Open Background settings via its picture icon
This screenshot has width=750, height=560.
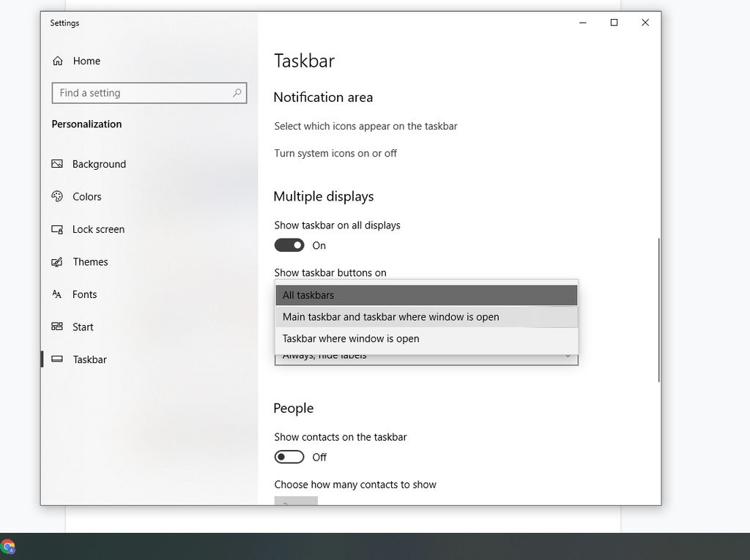(x=57, y=164)
